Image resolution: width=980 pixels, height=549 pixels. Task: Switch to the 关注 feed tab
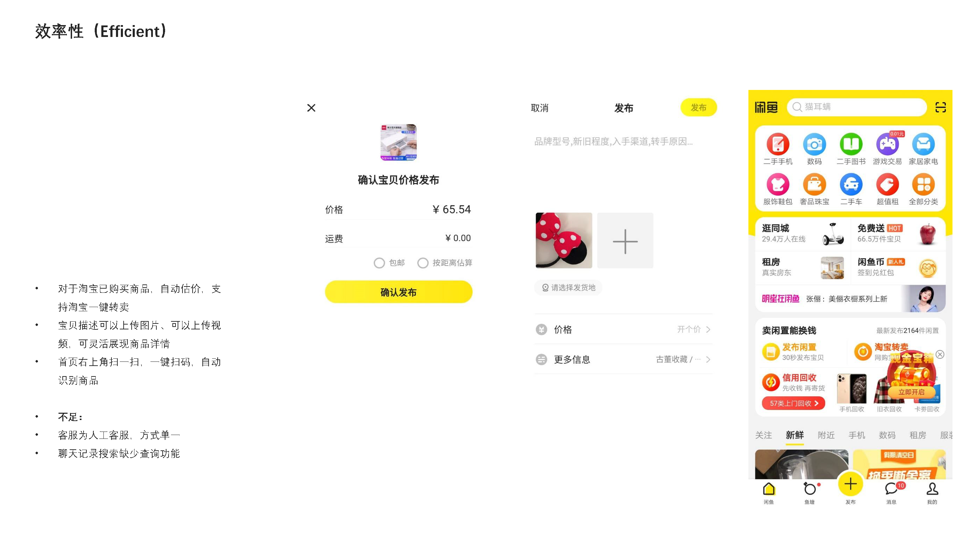(x=763, y=435)
